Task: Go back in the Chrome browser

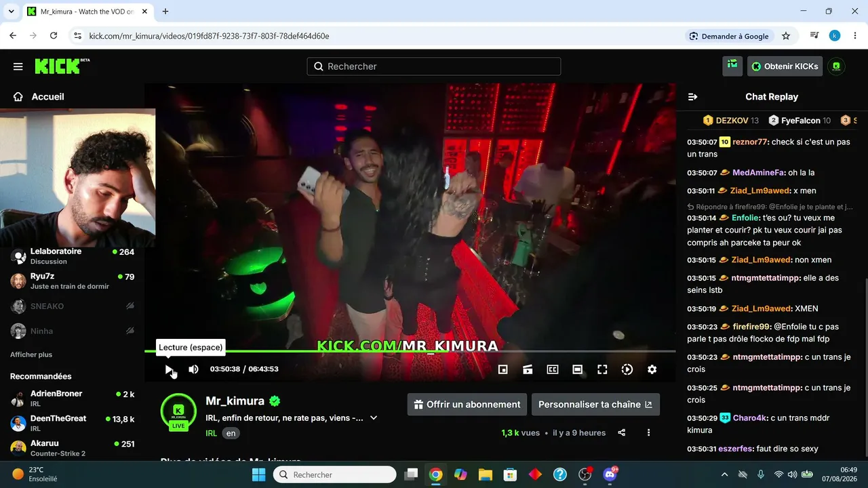Action: click(x=13, y=36)
